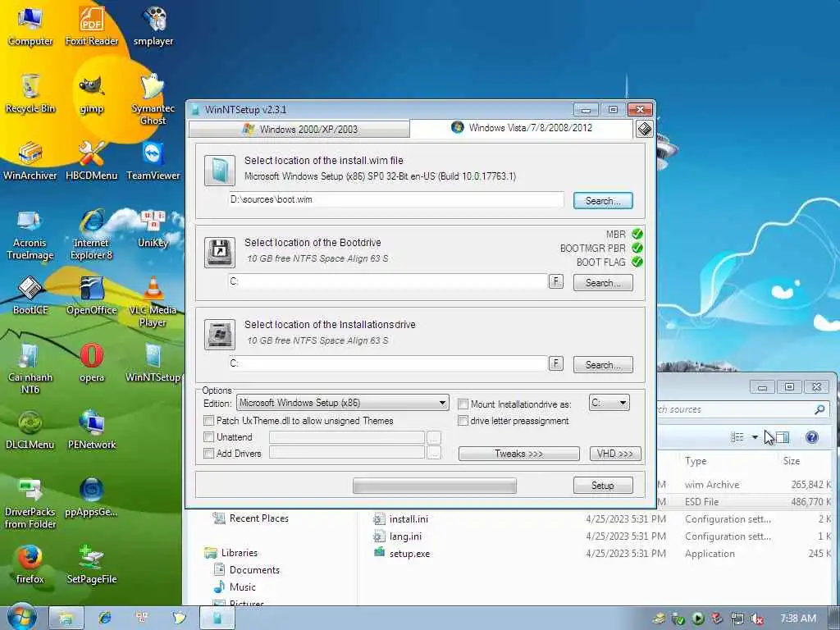The image size is (840, 630).
Task: Open Documents library in Explorer
Action: (246, 569)
